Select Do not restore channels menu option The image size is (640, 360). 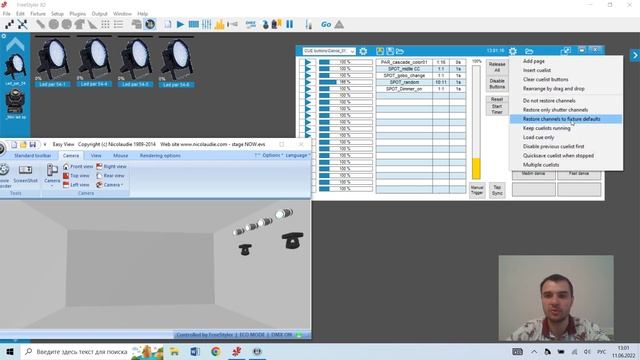549,100
